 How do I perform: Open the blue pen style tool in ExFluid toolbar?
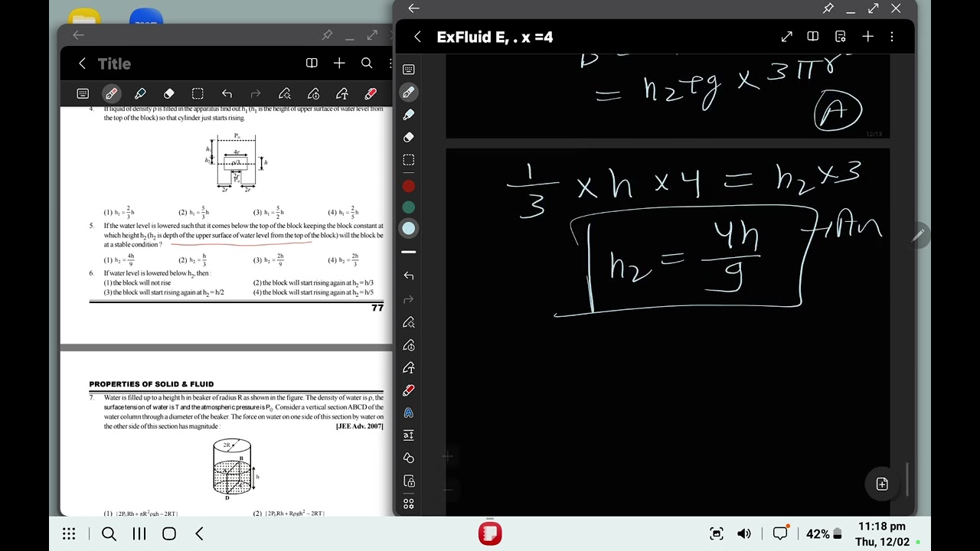pyautogui.click(x=409, y=413)
